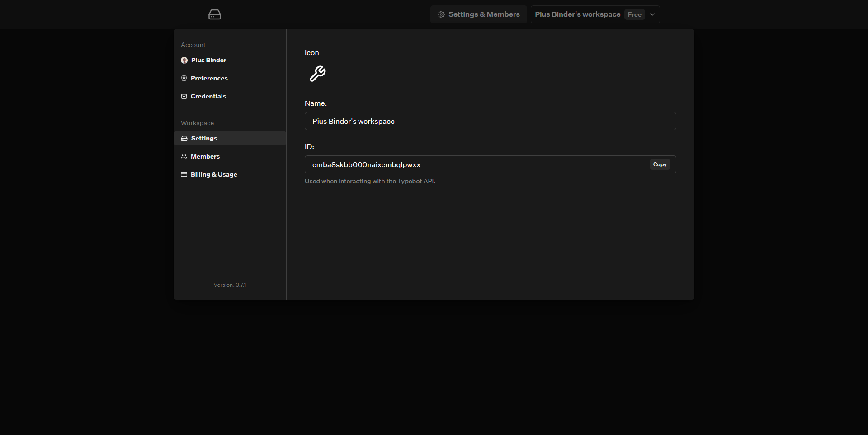Click the Members people icon
Image resolution: width=868 pixels, height=435 pixels.
coord(184,156)
